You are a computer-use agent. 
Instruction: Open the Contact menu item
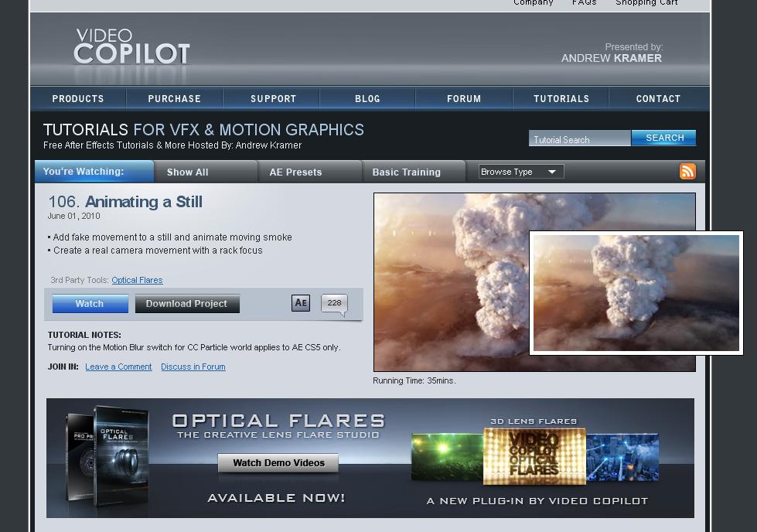coord(658,98)
